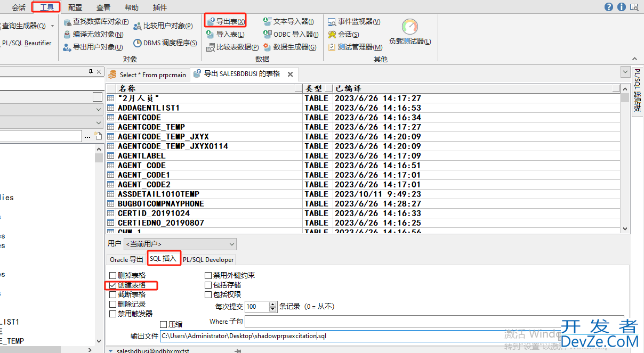
Task: Click the pin icon on the left panel
Action: [91, 71]
